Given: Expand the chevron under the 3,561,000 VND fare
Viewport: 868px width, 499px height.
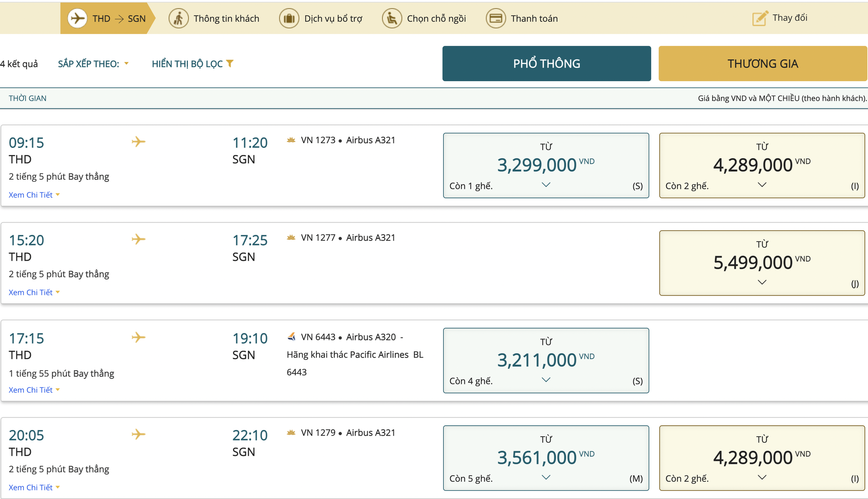Looking at the screenshot, I should pos(546,477).
